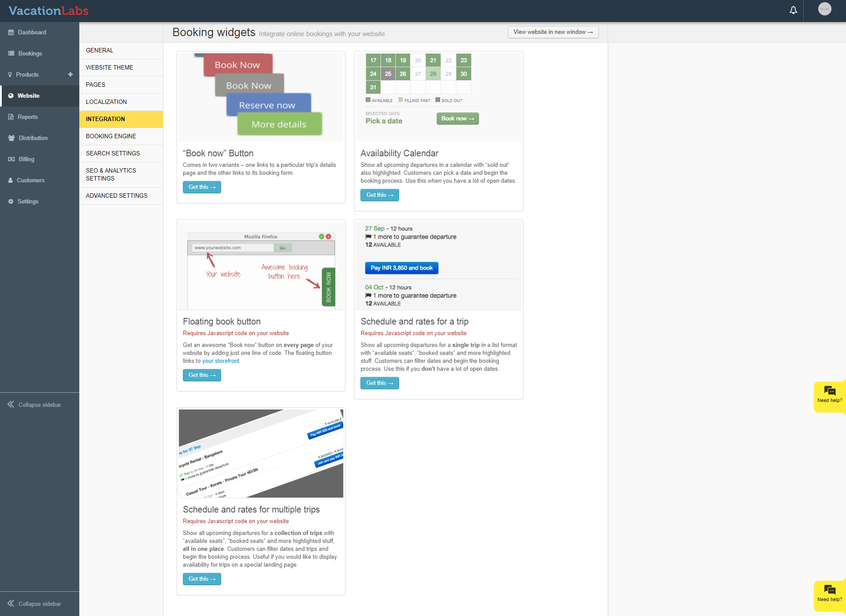Viewport: 846px width, 616px height.
Task: Open the Customers section
Action: point(30,181)
